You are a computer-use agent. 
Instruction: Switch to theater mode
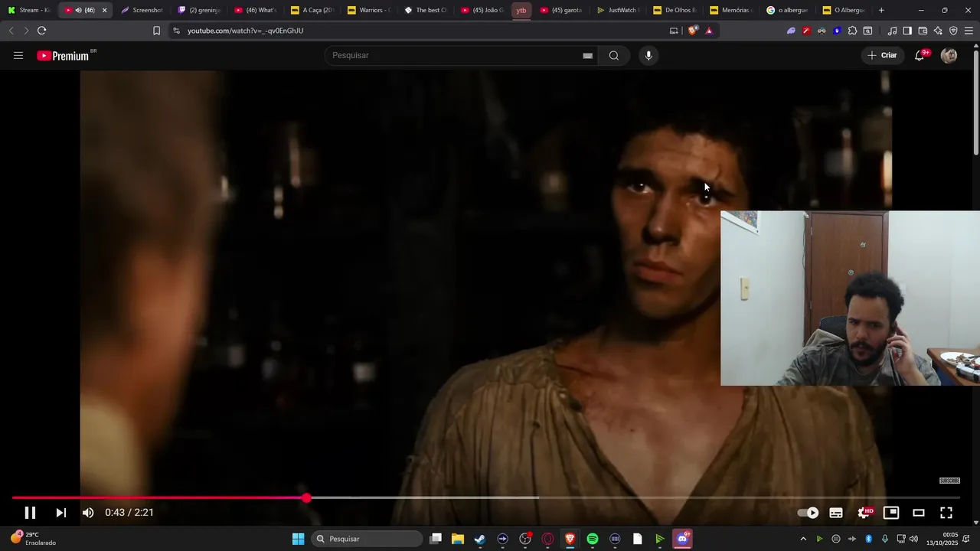tap(919, 513)
